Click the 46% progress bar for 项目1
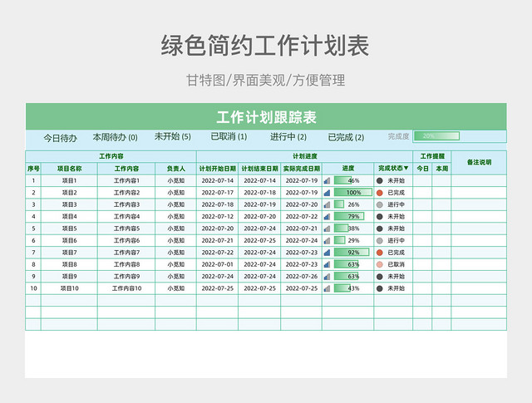The width and height of the screenshot is (532, 403). coord(343,181)
